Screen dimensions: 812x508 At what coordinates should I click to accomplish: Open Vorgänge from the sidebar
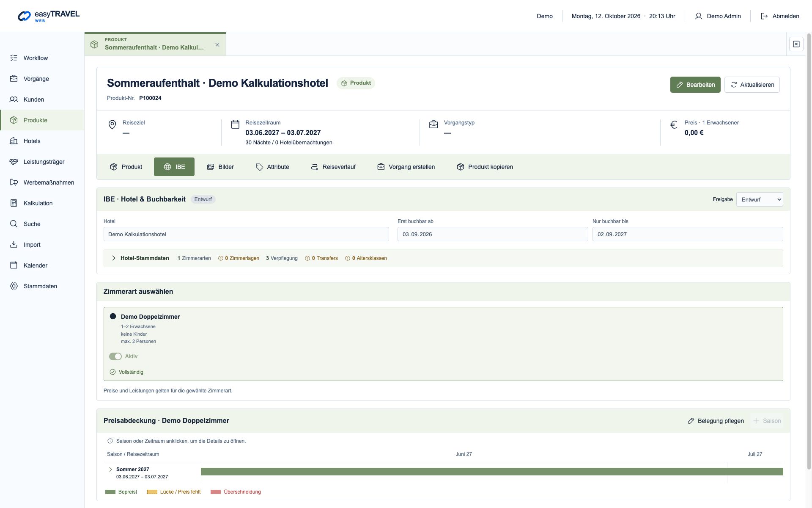(42, 79)
